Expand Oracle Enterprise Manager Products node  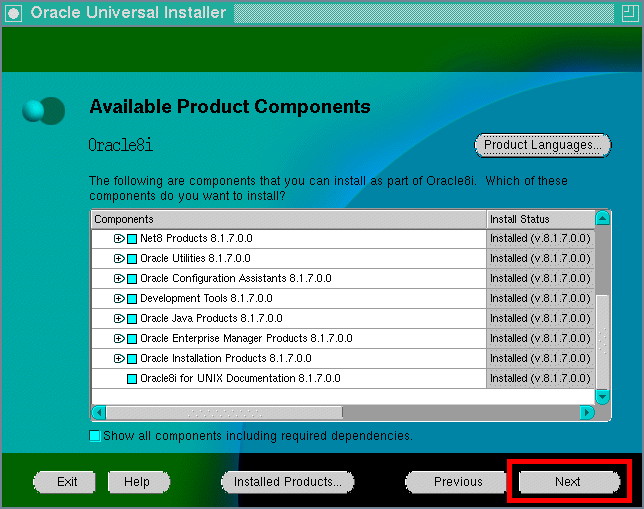119,339
